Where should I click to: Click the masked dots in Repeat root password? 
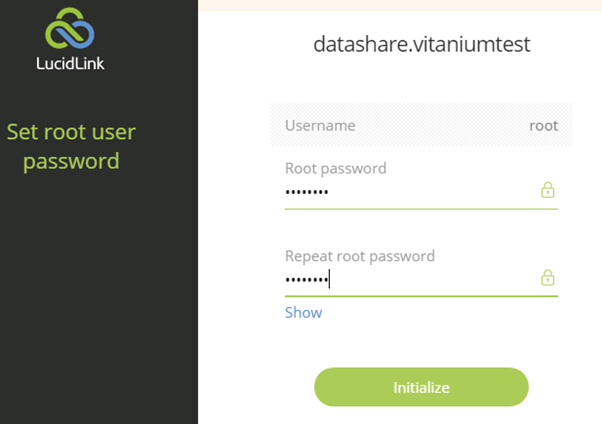coord(307,279)
